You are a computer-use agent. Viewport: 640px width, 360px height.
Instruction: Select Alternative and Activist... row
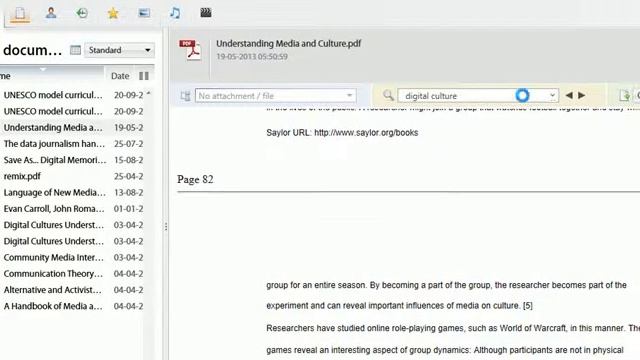pyautogui.click(x=73, y=290)
